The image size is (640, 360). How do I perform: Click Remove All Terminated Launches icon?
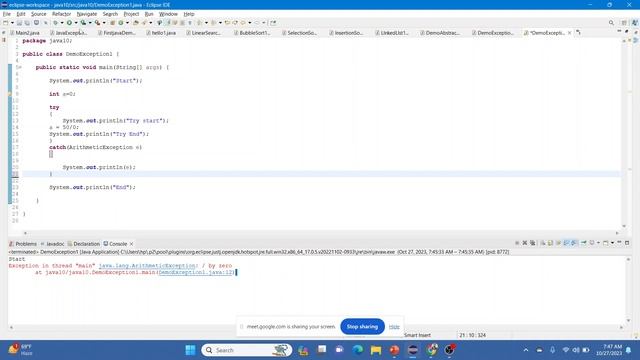point(533,243)
